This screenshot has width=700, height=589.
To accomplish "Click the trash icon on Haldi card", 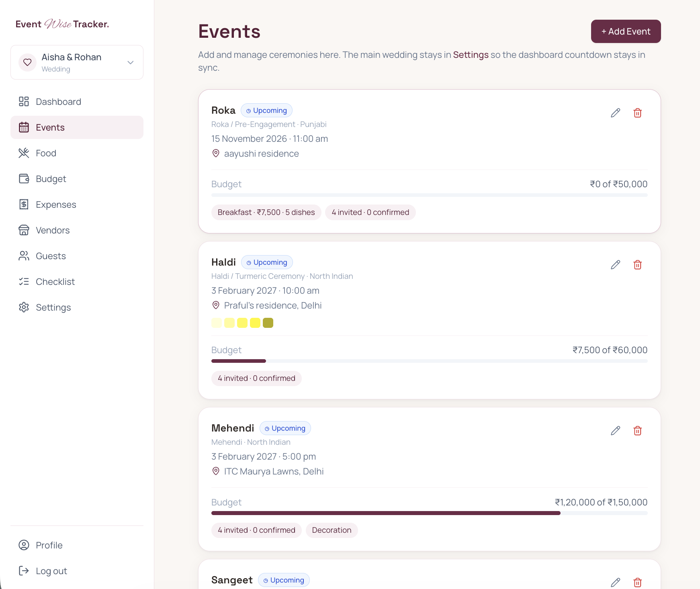I will click(x=637, y=265).
